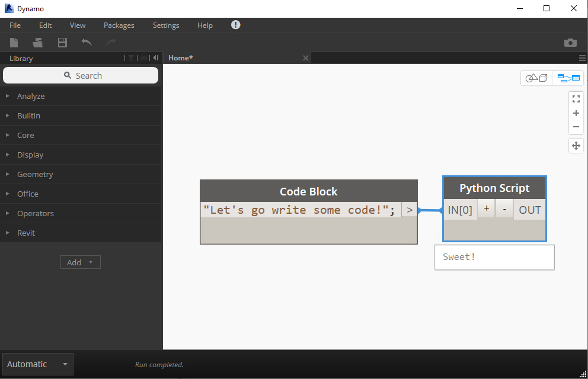Expand the Geometry library category
Viewport: 588px width, 379px height.
(81, 174)
